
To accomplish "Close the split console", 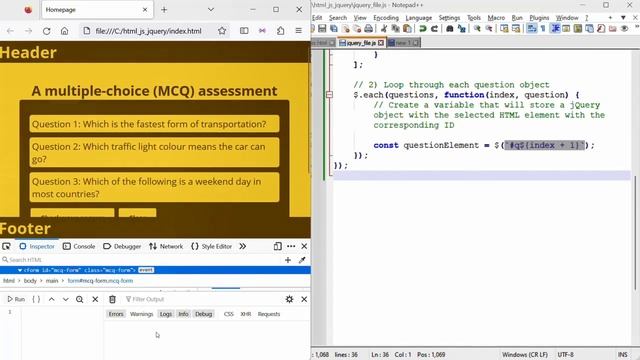I will tap(304, 299).
